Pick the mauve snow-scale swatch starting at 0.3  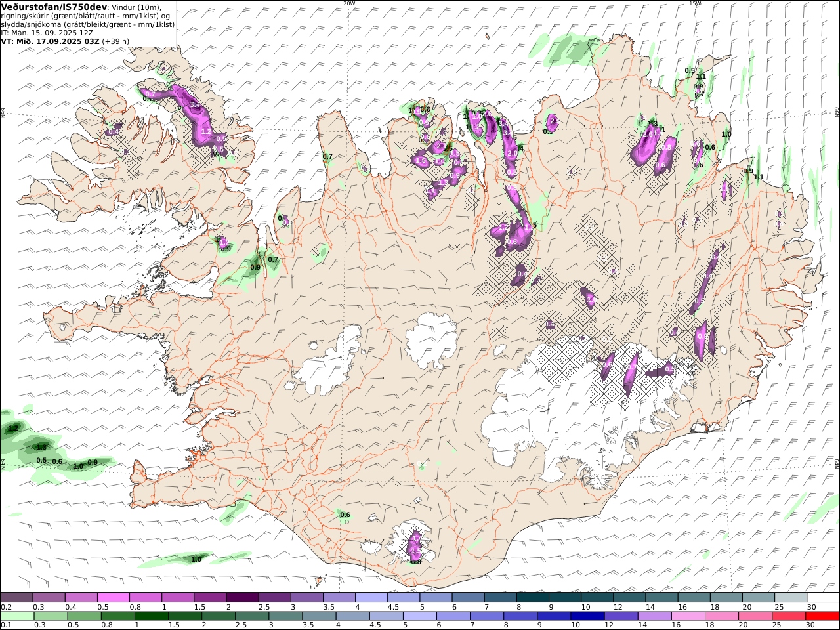point(49,597)
